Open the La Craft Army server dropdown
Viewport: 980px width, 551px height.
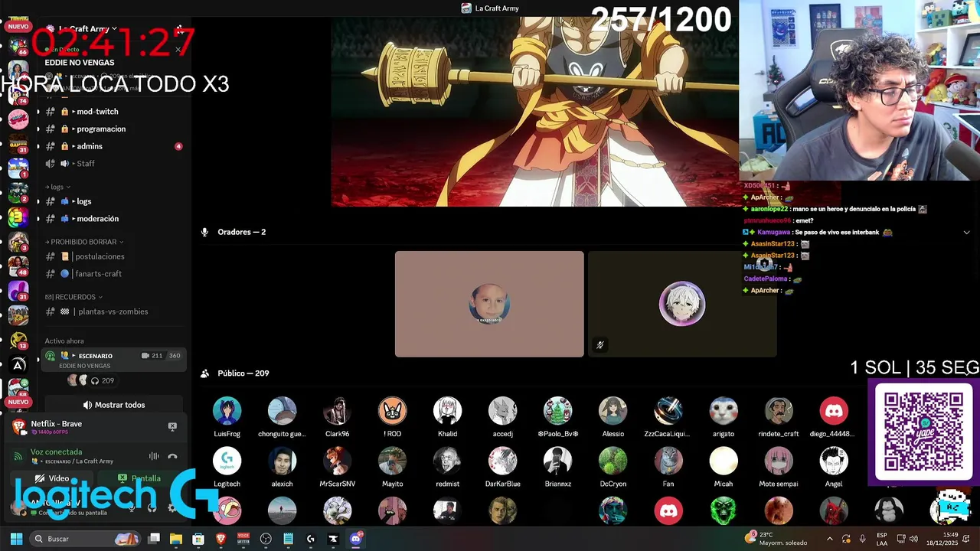tap(88, 29)
